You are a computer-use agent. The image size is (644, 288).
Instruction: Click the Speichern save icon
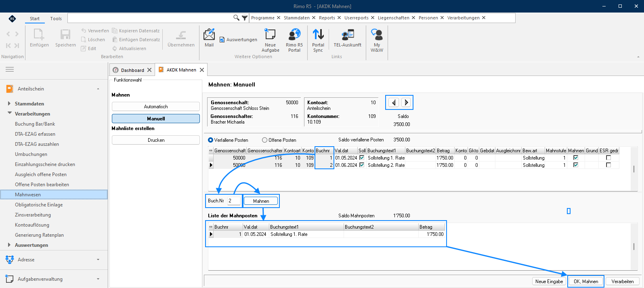(65, 38)
